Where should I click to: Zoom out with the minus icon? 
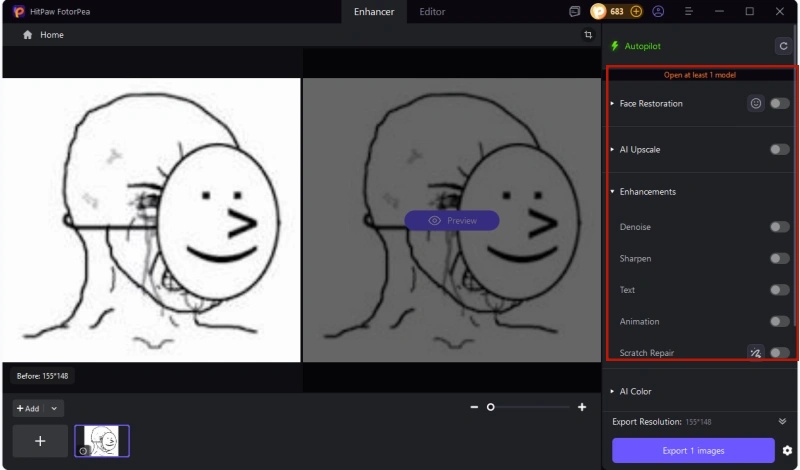[474, 407]
